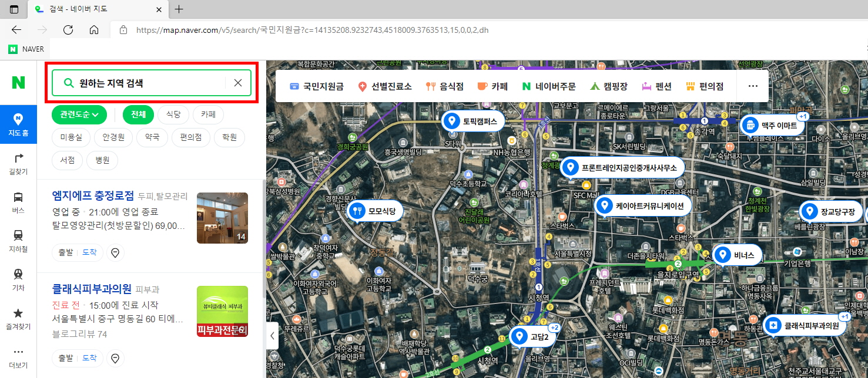Click 토픽캠퍼스 map marker

[x=473, y=122]
